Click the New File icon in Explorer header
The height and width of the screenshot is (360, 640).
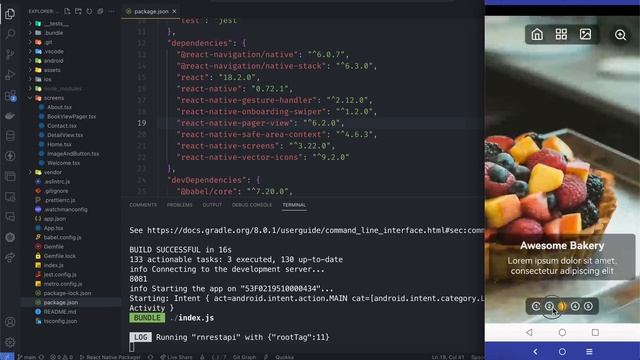67,11
